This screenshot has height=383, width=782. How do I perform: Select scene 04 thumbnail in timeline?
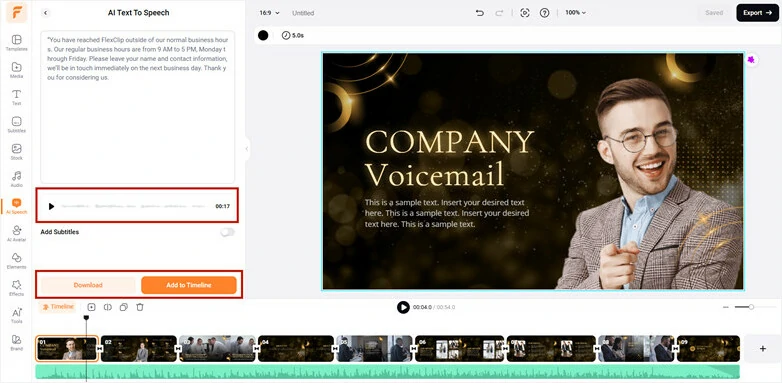[296, 348]
